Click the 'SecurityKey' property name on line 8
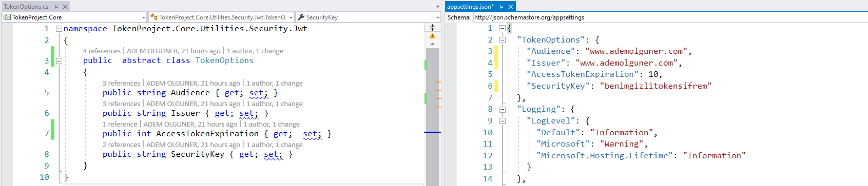The height and width of the screenshot is (186, 868). click(x=198, y=154)
